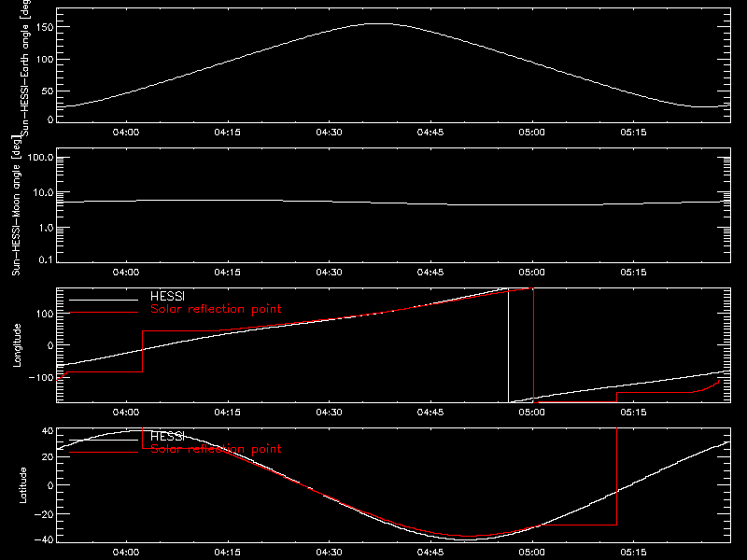The width and height of the screenshot is (747, 560).
Task: Click the Longitude axis label
Action: click(17, 345)
